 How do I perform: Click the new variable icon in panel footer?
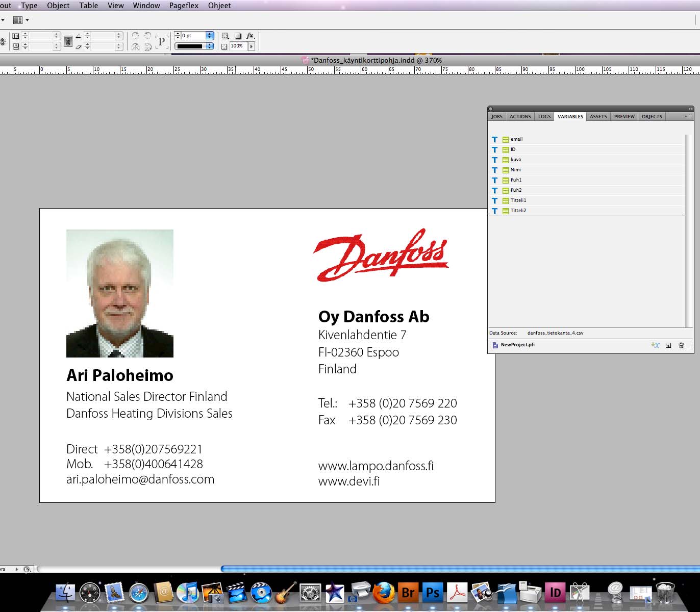point(668,345)
